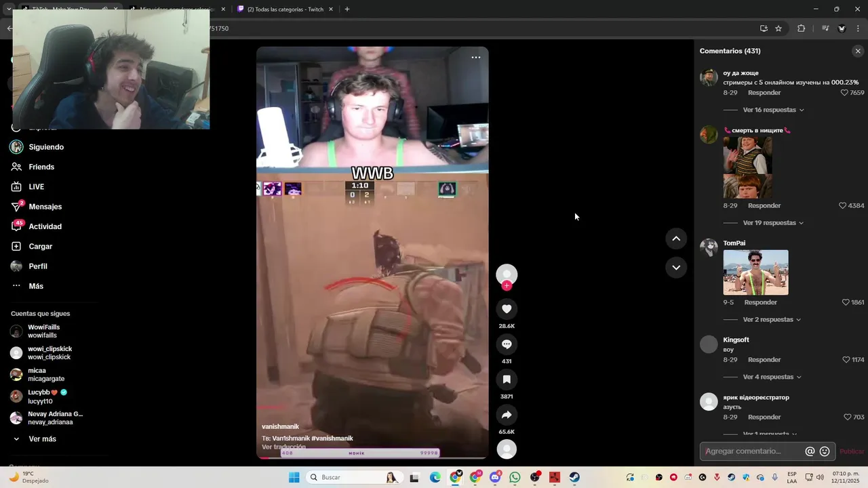The image size is (868, 488).
Task: Like the comment with 703 likes
Action: pyautogui.click(x=848, y=418)
